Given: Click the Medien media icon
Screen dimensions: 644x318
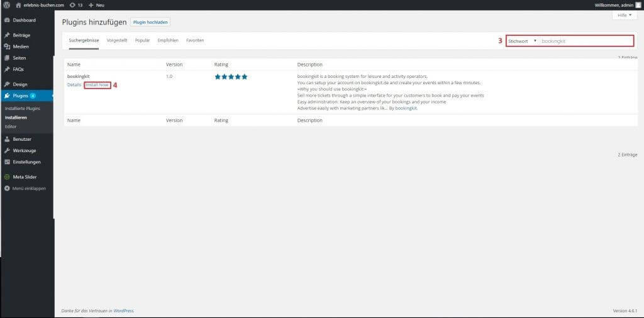Looking at the screenshot, I should [7, 47].
